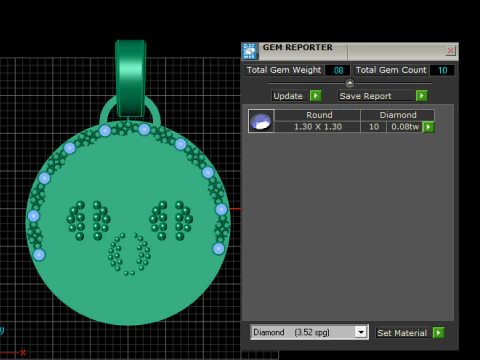This screenshot has height=360, width=480.
Task: Click the green arrow next to Update
Action: 315,96
